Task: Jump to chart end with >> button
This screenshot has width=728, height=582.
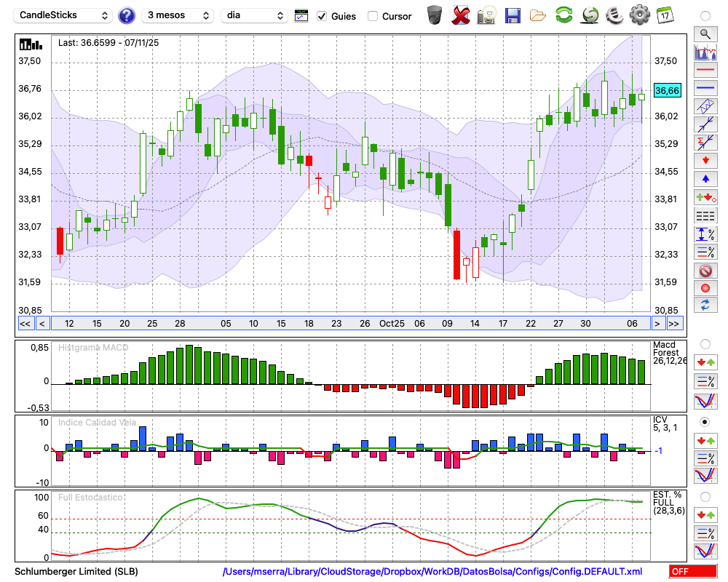Action: [x=676, y=324]
